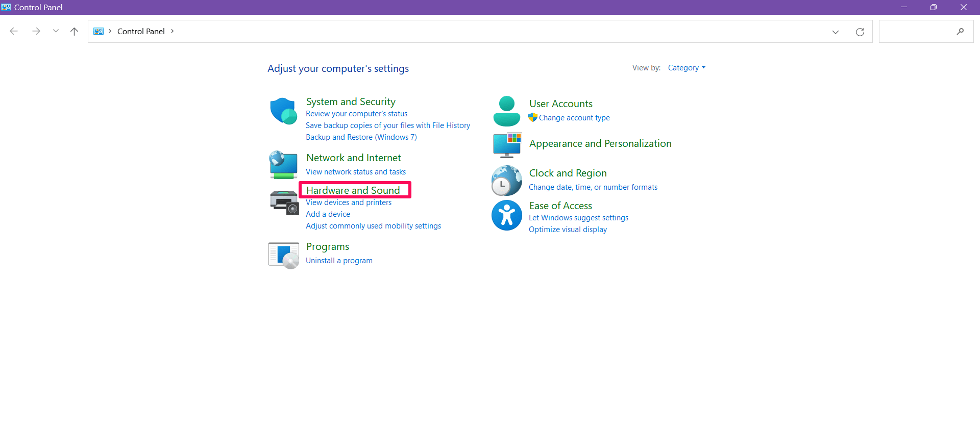980x432 pixels.
Task: Open the System and Security shield icon
Action: [x=283, y=111]
